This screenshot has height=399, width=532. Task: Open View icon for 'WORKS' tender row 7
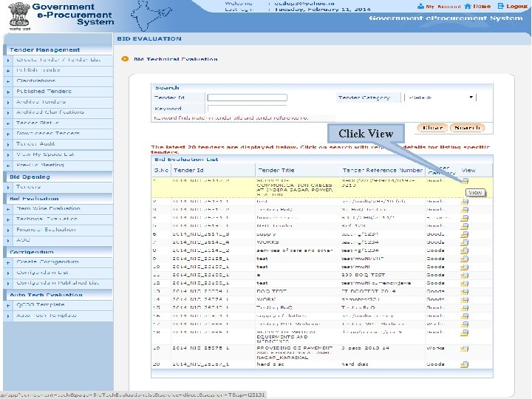coord(465,242)
